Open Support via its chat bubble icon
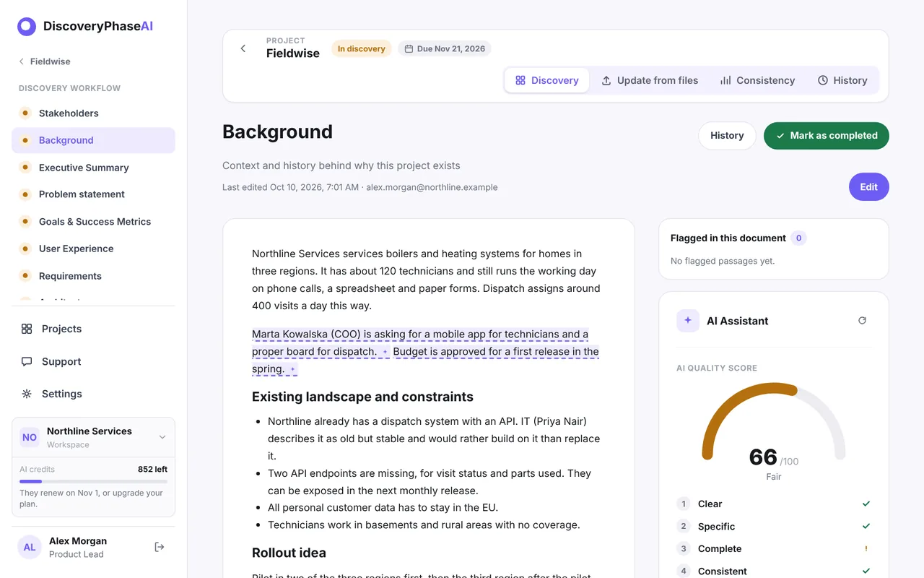This screenshot has height=578, width=924. pos(27,361)
